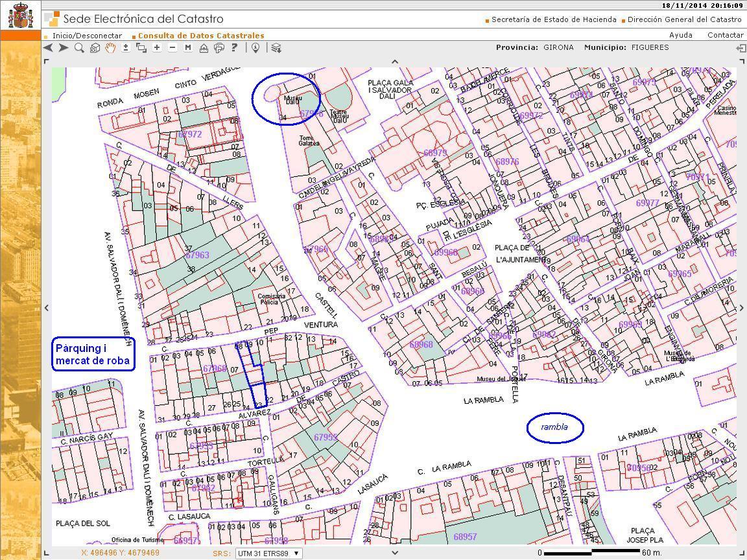The width and height of the screenshot is (747, 560).
Task: Go back to the previous map view
Action: 48,48
